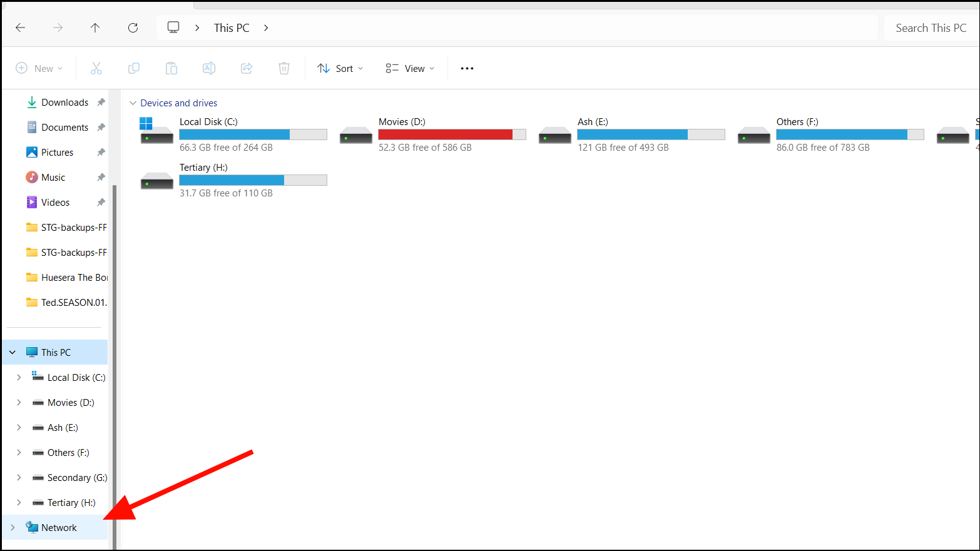Click the Delete trash bin icon

[284, 68]
